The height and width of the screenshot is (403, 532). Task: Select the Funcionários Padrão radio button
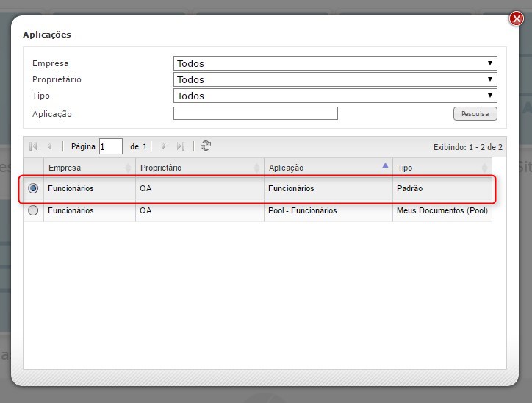click(33, 188)
